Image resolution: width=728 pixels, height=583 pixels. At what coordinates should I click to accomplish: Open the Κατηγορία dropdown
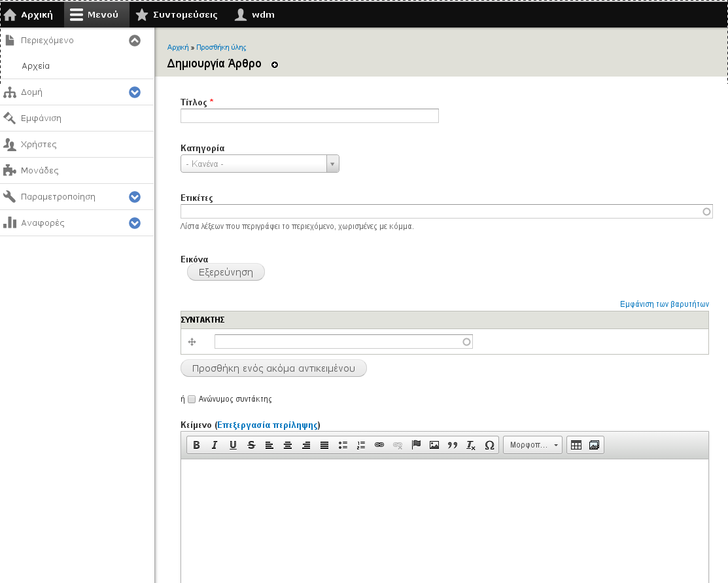tap(260, 164)
